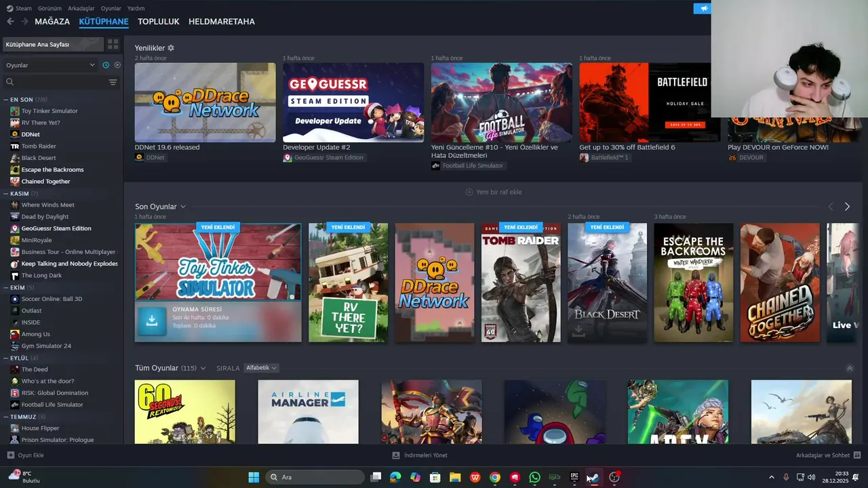Show hidden system tray icons
Image resolution: width=868 pixels, height=488 pixels.
click(x=771, y=477)
